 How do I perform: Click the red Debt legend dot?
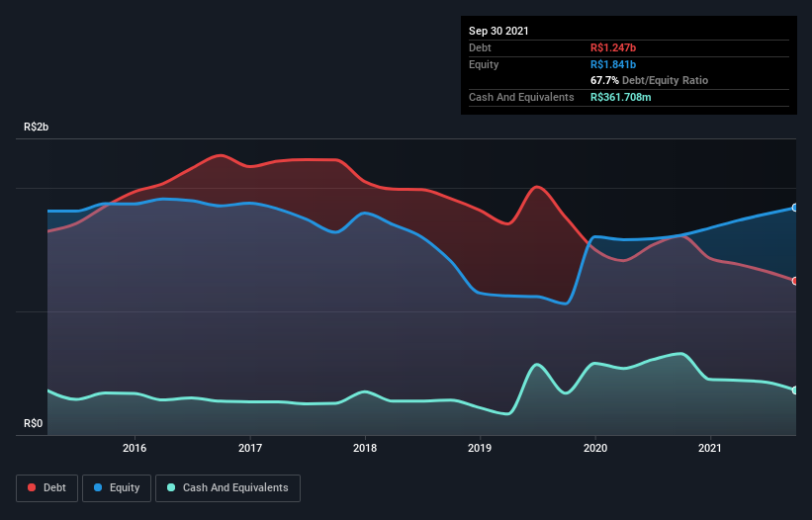coord(32,487)
